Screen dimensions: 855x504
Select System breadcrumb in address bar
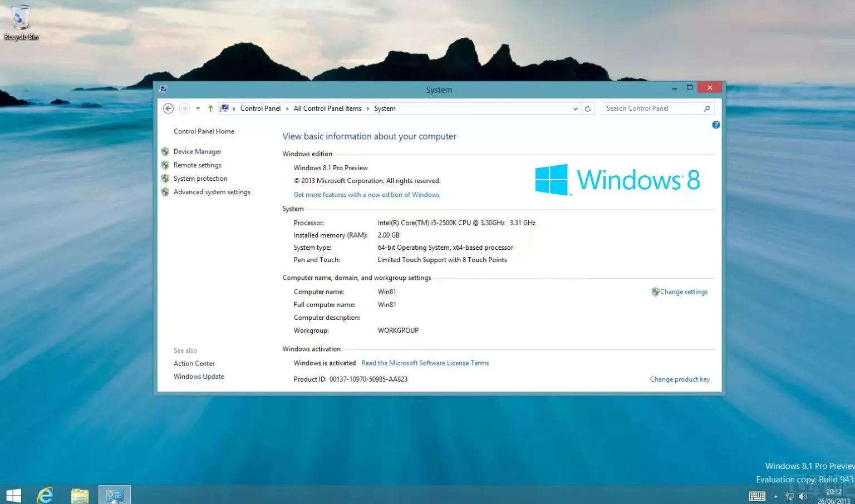point(385,108)
